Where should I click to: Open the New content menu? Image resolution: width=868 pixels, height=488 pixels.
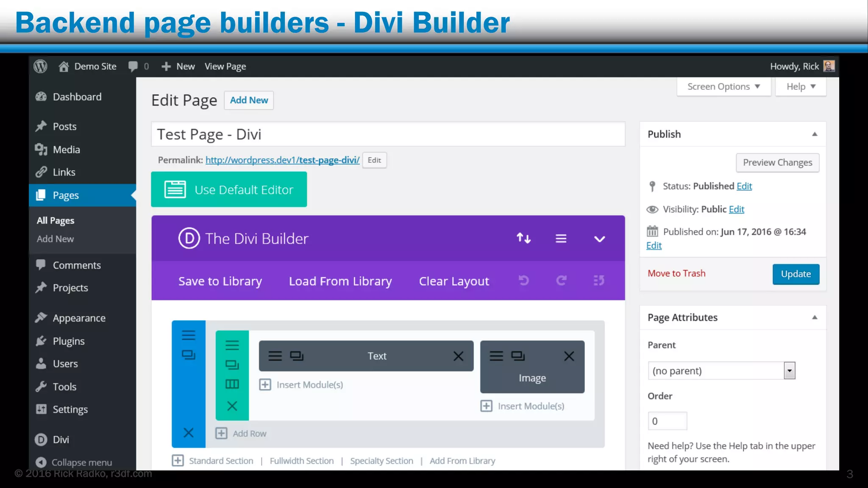[178, 67]
